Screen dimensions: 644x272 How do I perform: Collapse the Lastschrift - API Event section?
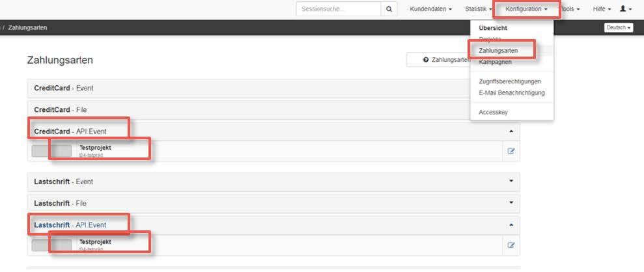point(511,225)
